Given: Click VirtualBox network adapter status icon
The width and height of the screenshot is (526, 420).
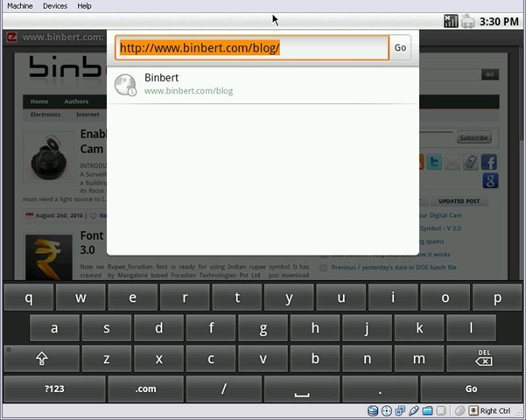Looking at the screenshot, I should [400, 411].
